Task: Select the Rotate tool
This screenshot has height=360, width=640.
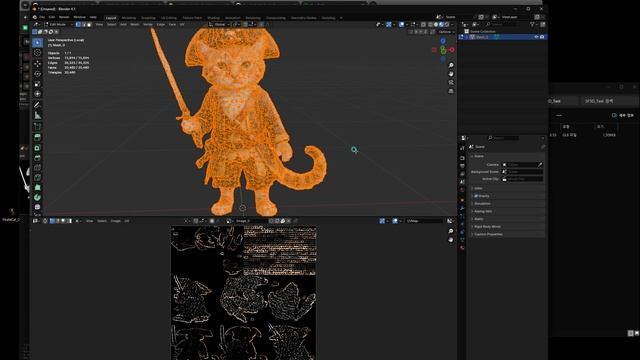Action: click(38, 74)
